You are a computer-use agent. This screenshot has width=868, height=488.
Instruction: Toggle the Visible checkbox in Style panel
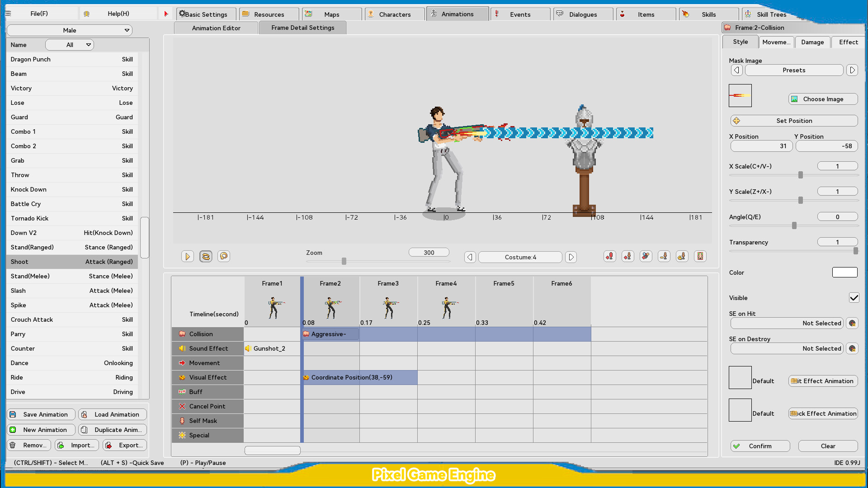pos(854,298)
